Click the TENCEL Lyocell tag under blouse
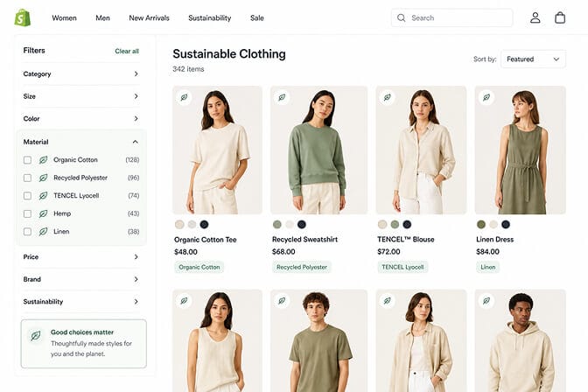 pos(402,267)
